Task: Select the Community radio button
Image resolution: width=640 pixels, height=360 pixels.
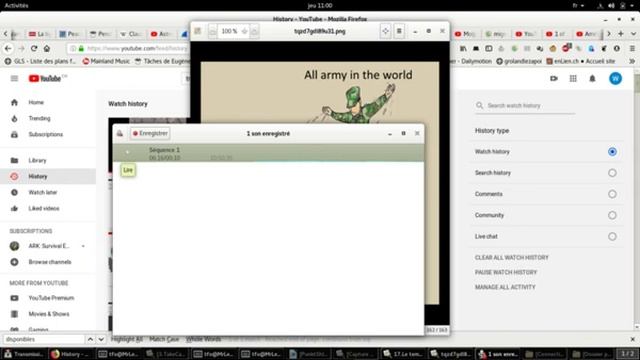Action: (x=612, y=215)
